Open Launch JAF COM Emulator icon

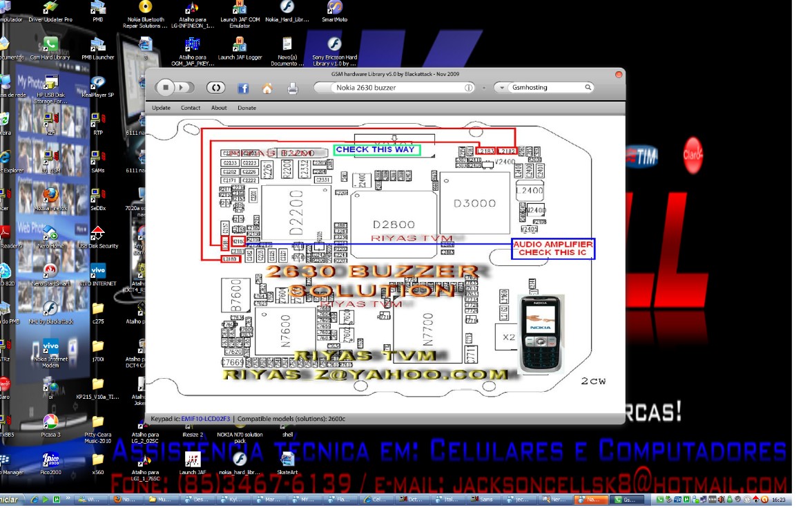(240, 15)
